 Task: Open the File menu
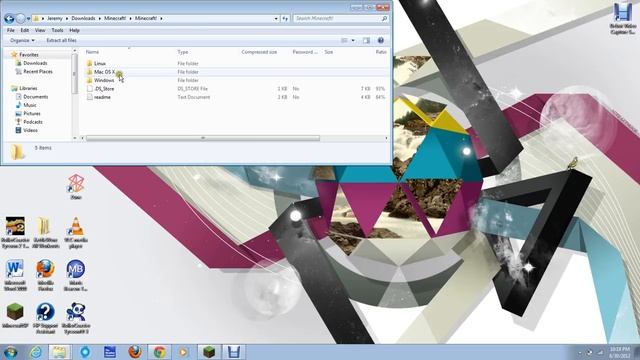pyautogui.click(x=11, y=30)
